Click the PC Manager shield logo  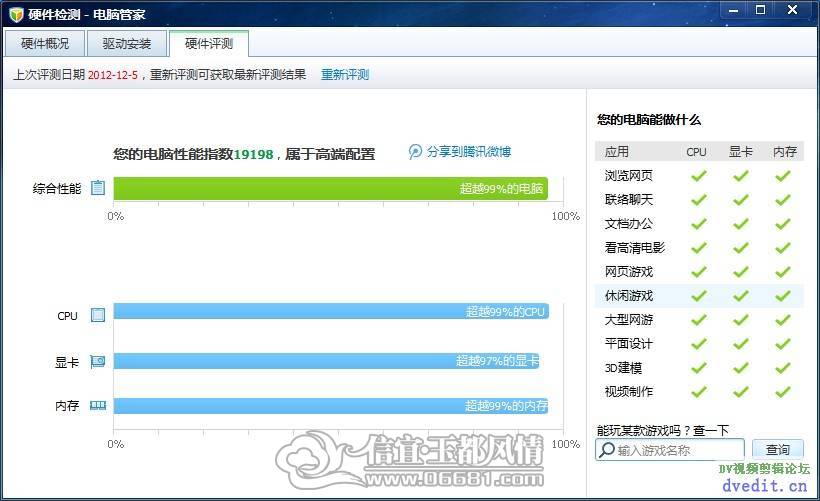(x=16, y=14)
